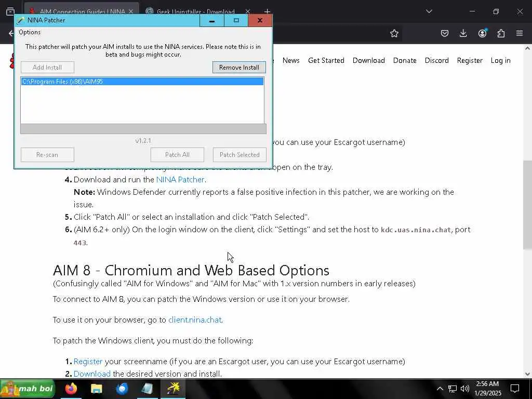This screenshot has width=532, height=399.
Task: Click the Patch All button
Action: point(177,155)
